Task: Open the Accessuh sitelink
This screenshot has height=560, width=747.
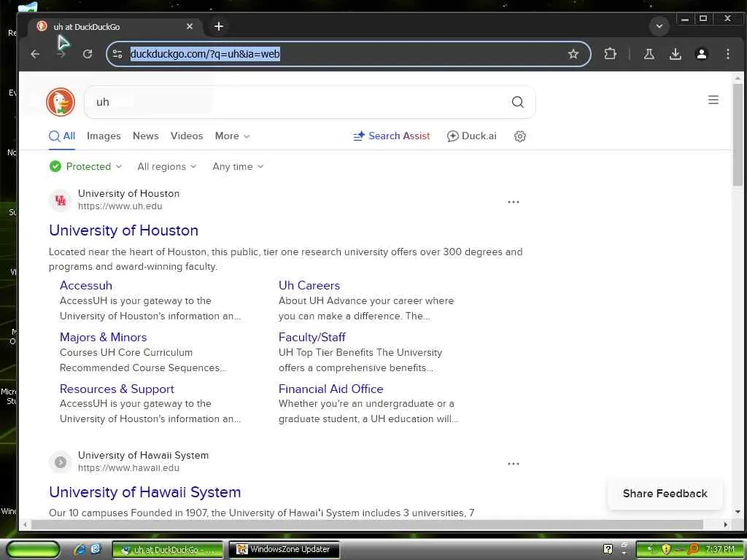Action: pyautogui.click(x=86, y=285)
